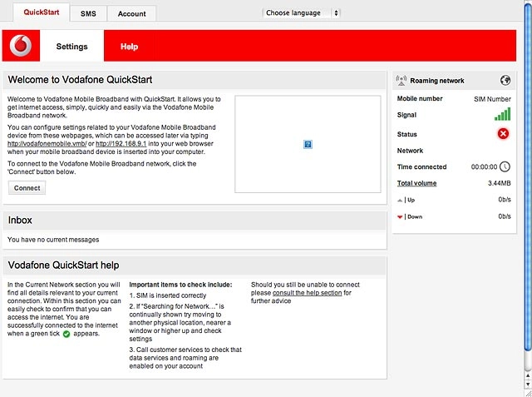Click the Vodafone logo icon

point(21,46)
